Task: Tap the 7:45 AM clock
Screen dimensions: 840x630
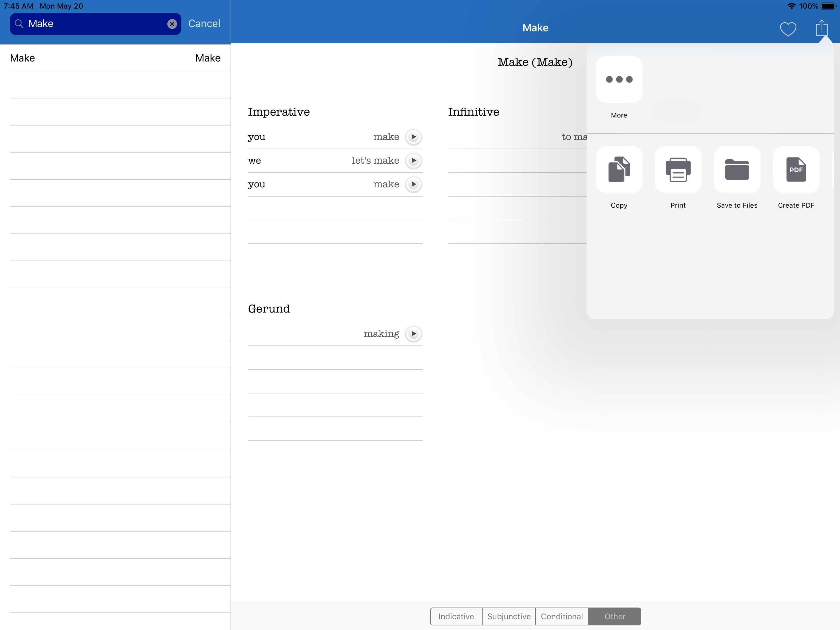Action: pos(18,6)
